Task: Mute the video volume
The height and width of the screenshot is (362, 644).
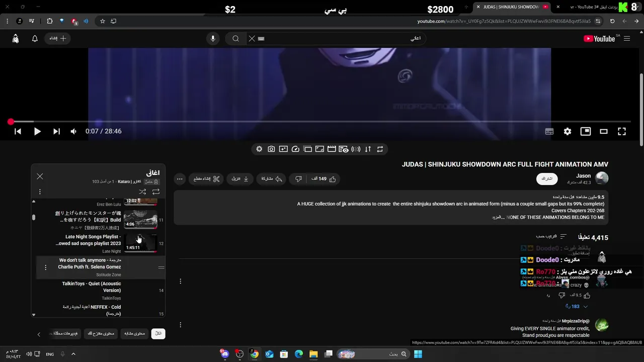Action: click(73, 131)
